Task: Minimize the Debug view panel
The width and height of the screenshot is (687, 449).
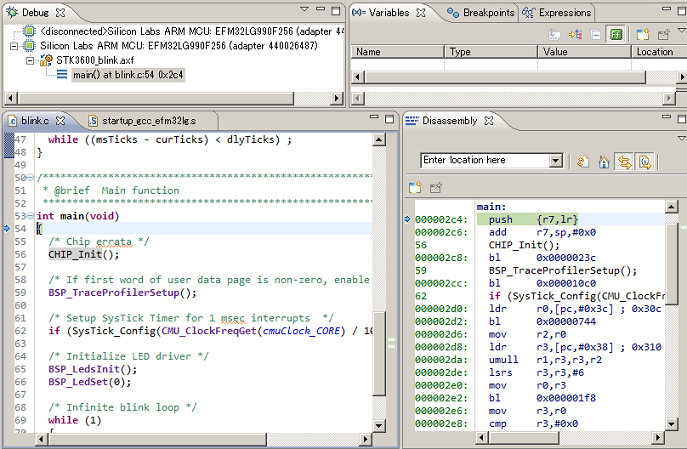Action: point(321,10)
